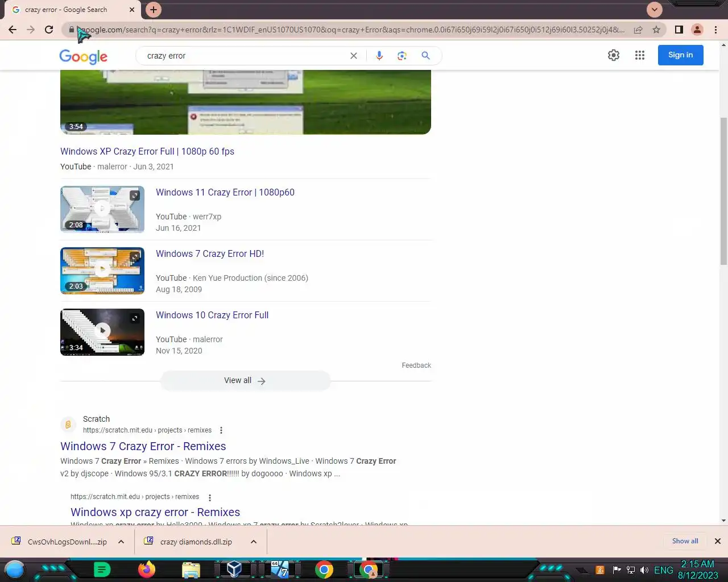View all video results
Viewport: 728px width, 582px height.
245,381
